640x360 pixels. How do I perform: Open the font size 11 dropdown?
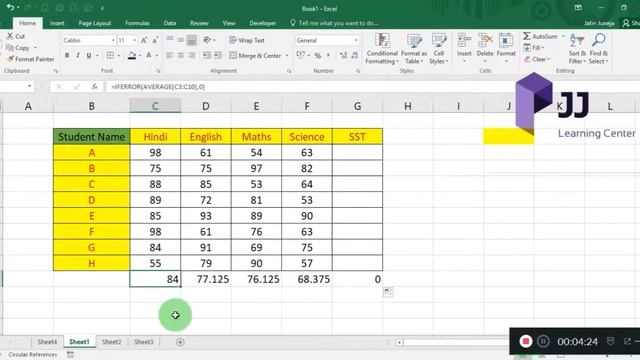134,40
